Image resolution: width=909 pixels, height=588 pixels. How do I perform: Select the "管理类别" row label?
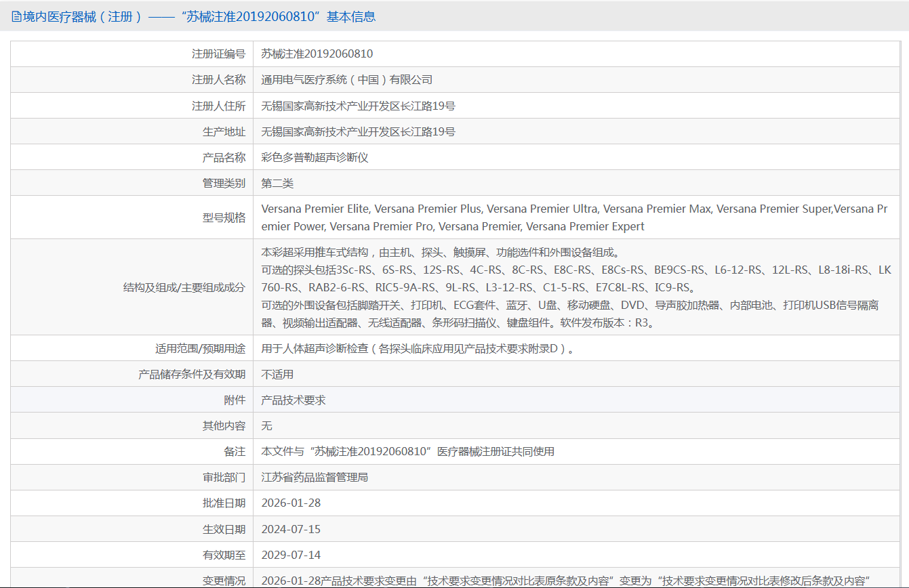point(224,183)
